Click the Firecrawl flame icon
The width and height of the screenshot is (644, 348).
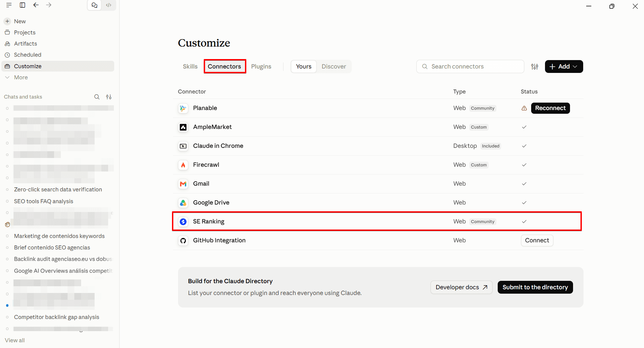pyautogui.click(x=183, y=165)
